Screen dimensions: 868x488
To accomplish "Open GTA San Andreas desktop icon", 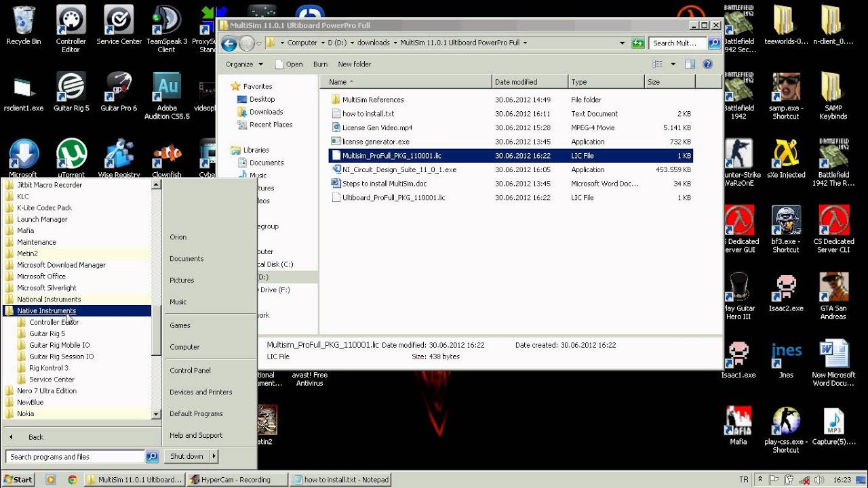I will tap(833, 296).
